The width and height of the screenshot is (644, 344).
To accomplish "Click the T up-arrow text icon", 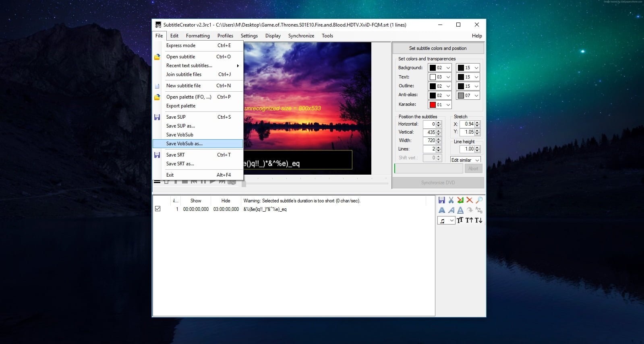I will 469,220.
